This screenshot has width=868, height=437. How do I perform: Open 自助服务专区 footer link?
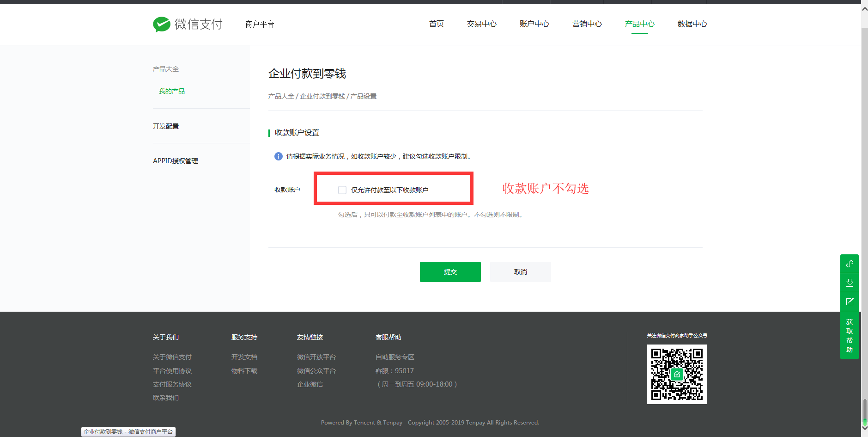point(395,357)
